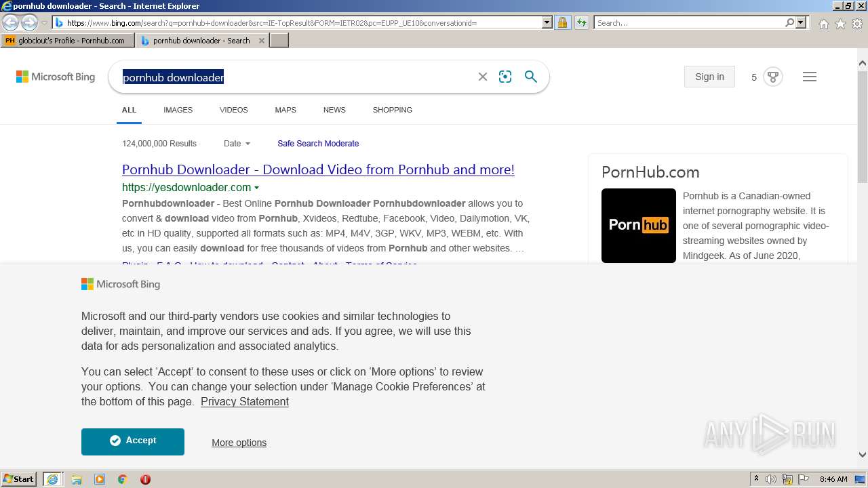Click the Microsoft Bing logo in the header
The height and width of the screenshot is (488, 868).
tap(56, 77)
